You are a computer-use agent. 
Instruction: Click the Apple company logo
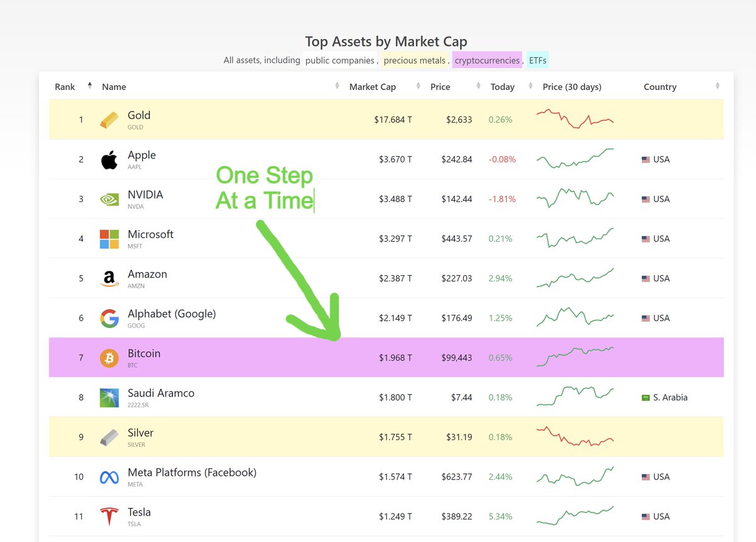coord(109,160)
